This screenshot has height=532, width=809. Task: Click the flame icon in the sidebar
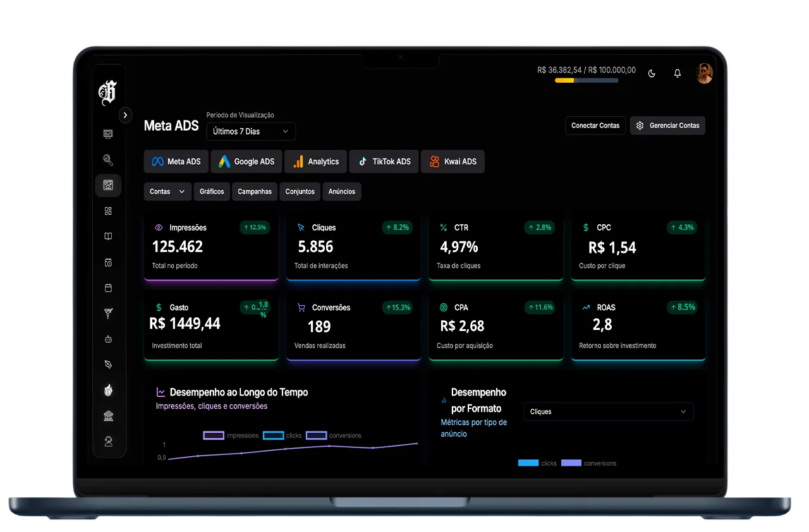[x=108, y=390]
